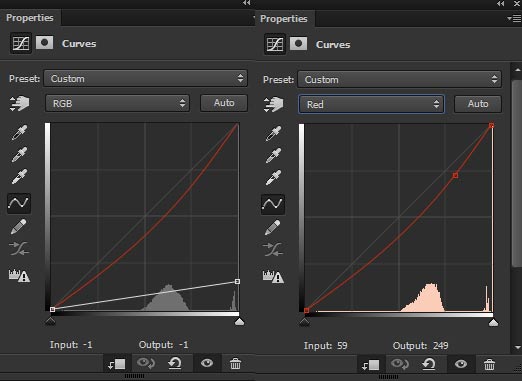This screenshot has height=381, width=522.
Task: Select black point eyedropper in RGB panel
Action: [x=19, y=132]
